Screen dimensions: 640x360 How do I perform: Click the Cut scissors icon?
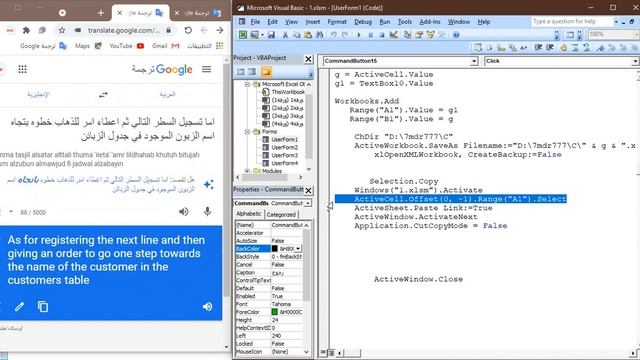tap(285, 35)
